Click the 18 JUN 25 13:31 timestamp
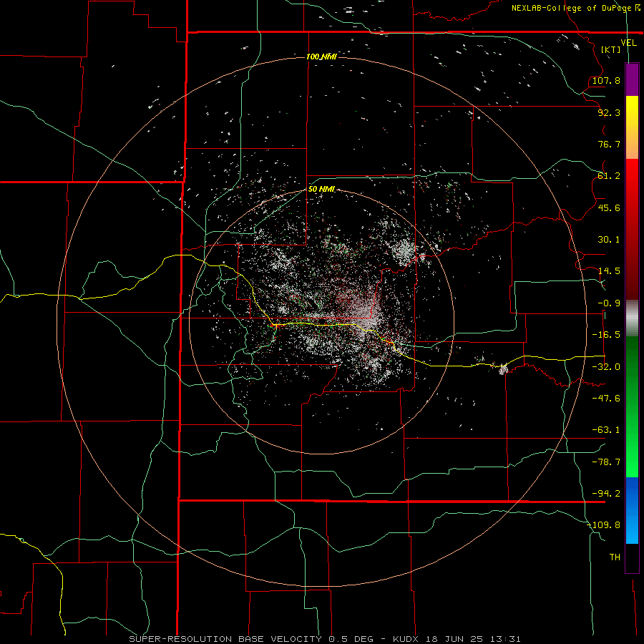Viewport: 644px width, 644px height. click(474, 639)
